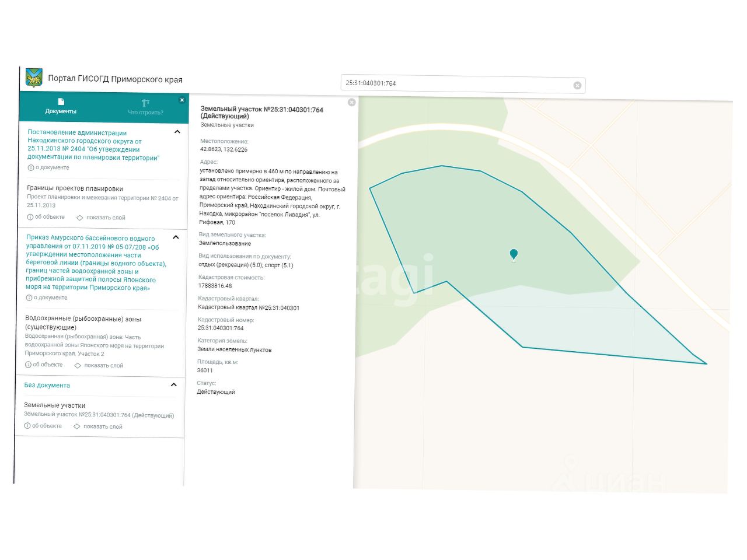The height and width of the screenshot is (560, 747).
Task: Select Водоохранные (рыбоохранные) зоны item title
Action: coord(83,323)
